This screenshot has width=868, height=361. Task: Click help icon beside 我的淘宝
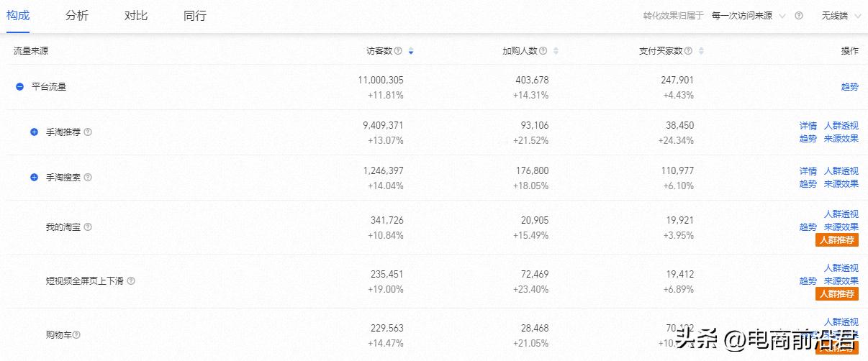click(88, 227)
